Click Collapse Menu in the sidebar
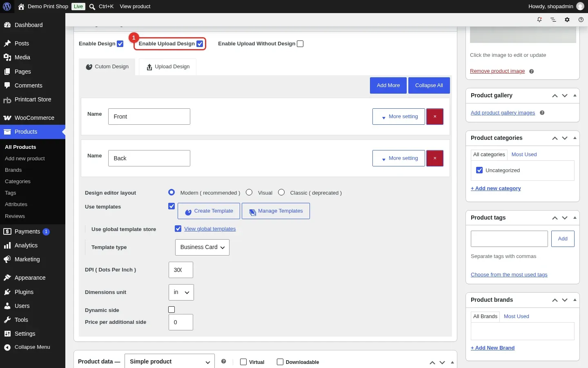588x368 pixels. coord(33,347)
